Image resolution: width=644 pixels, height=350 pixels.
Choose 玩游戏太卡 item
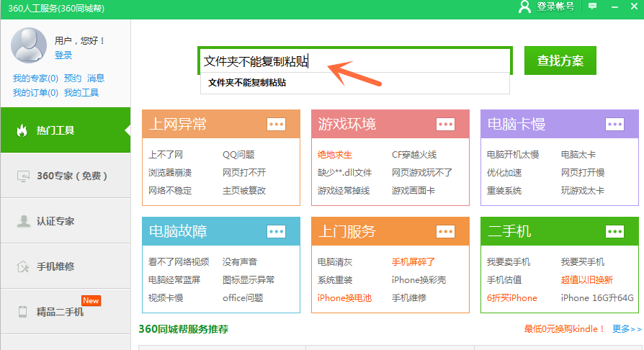tap(582, 191)
